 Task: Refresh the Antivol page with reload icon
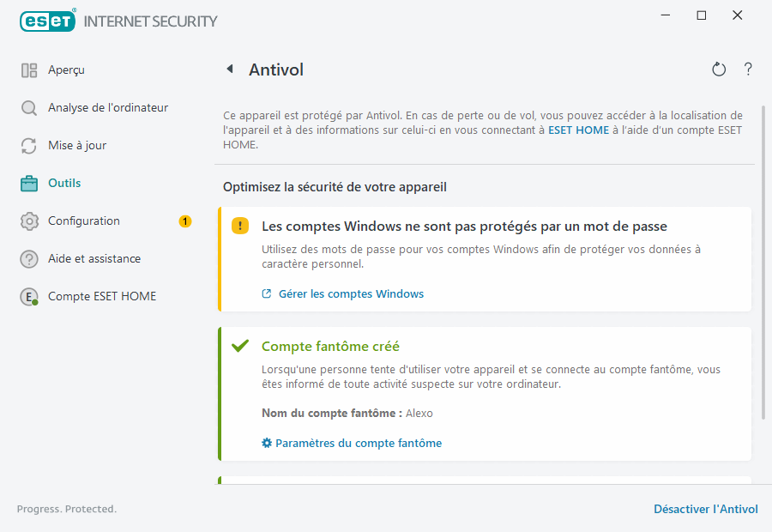click(x=719, y=70)
